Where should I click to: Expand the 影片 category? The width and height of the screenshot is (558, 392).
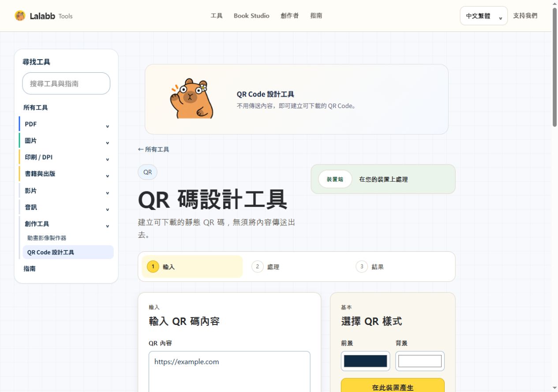[66, 190]
